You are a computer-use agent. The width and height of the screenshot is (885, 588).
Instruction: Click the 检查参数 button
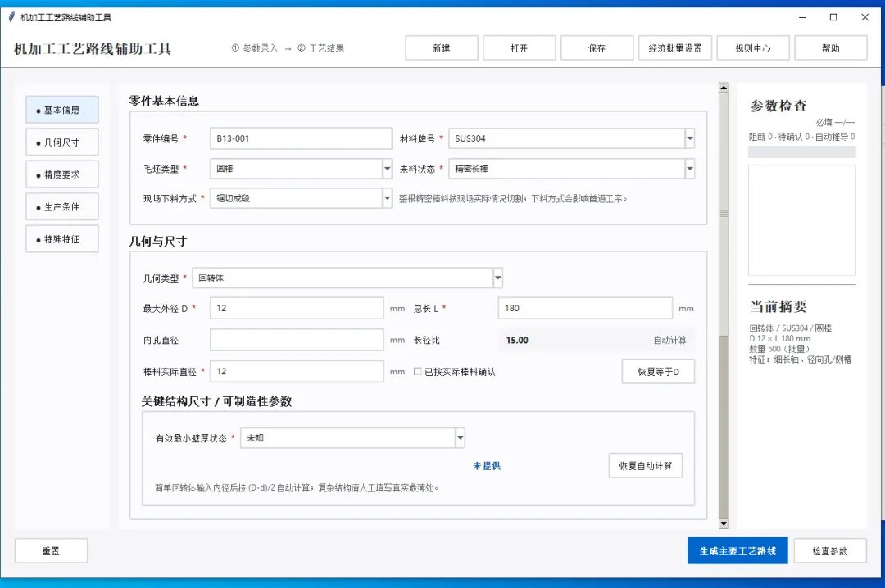[x=829, y=551]
